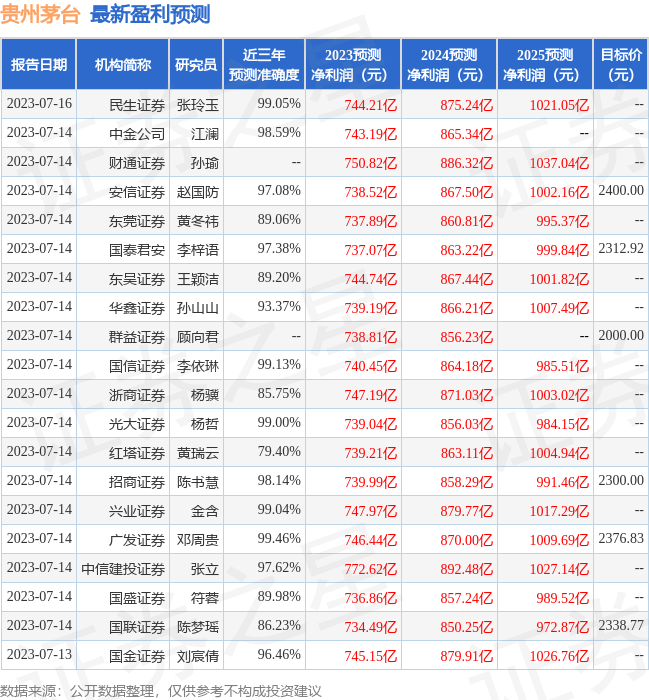
Task: Click 2025 profit value 1037.04亿
Action: tap(559, 163)
